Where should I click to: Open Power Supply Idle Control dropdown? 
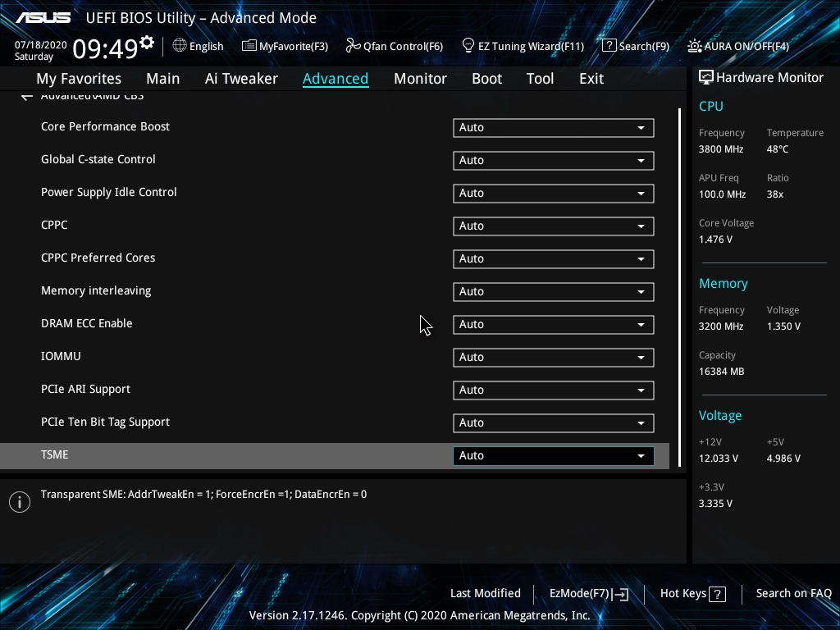(x=554, y=194)
